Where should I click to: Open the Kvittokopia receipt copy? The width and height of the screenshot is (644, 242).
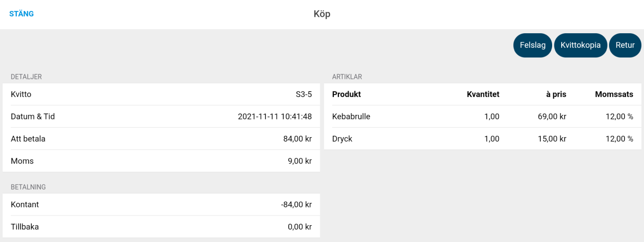(580, 46)
